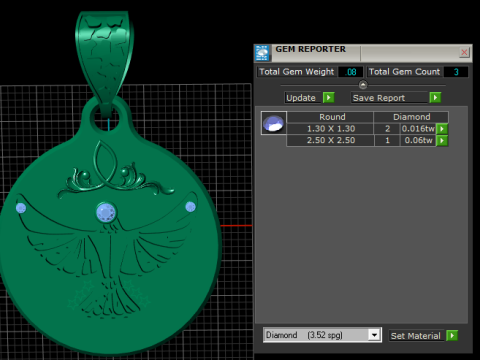The image size is (480, 360).
Task: Select the center round gem on the pendant
Action: (106, 212)
